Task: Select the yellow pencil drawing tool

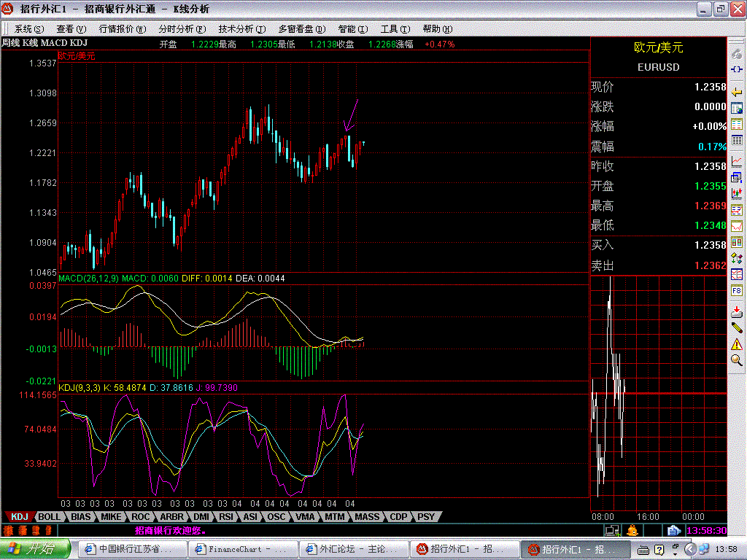Action: coord(737,327)
